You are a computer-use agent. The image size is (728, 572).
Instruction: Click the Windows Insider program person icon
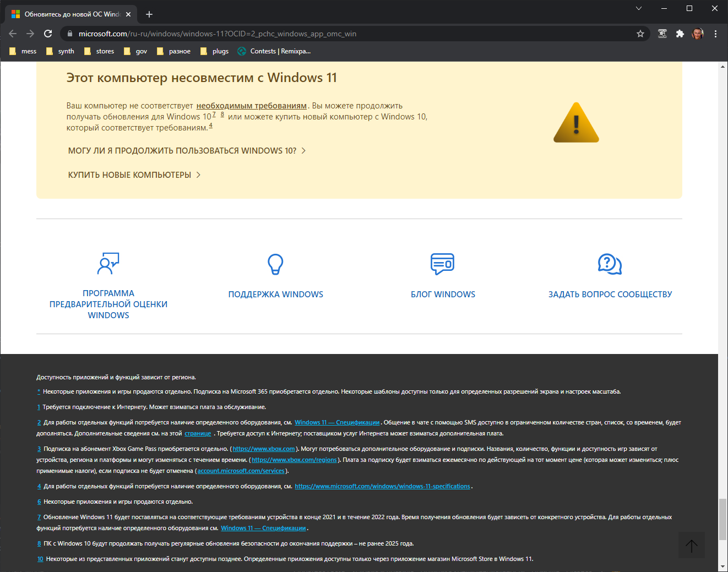(x=108, y=264)
